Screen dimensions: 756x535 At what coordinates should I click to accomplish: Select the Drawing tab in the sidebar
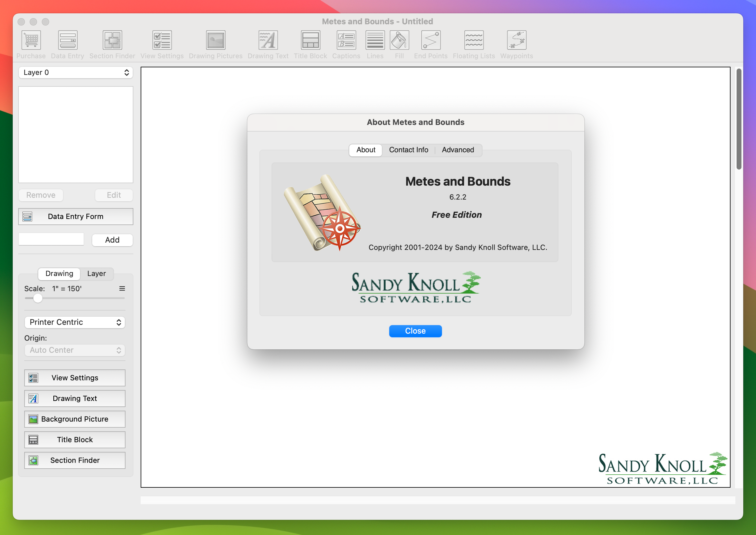tap(59, 274)
